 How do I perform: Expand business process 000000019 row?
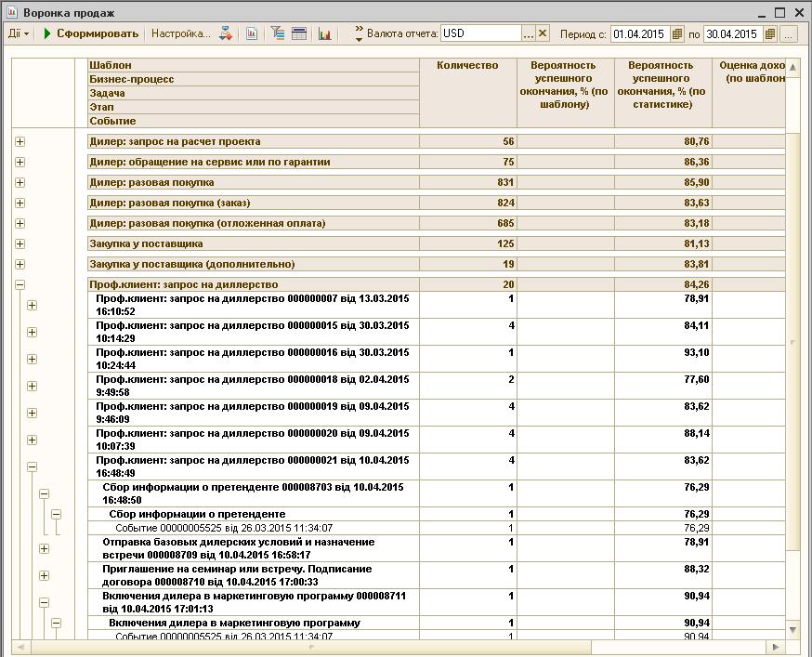(33, 413)
